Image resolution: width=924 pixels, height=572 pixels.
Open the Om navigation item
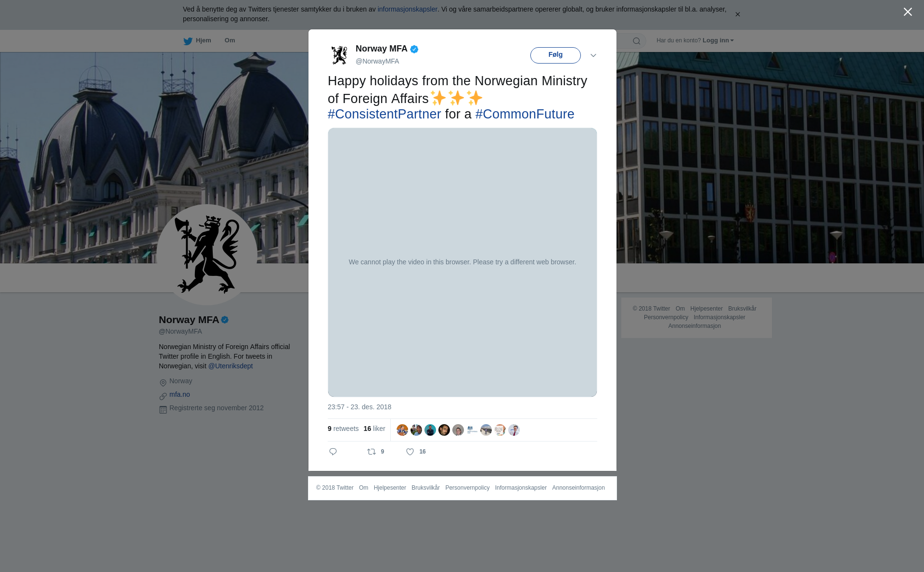point(230,40)
